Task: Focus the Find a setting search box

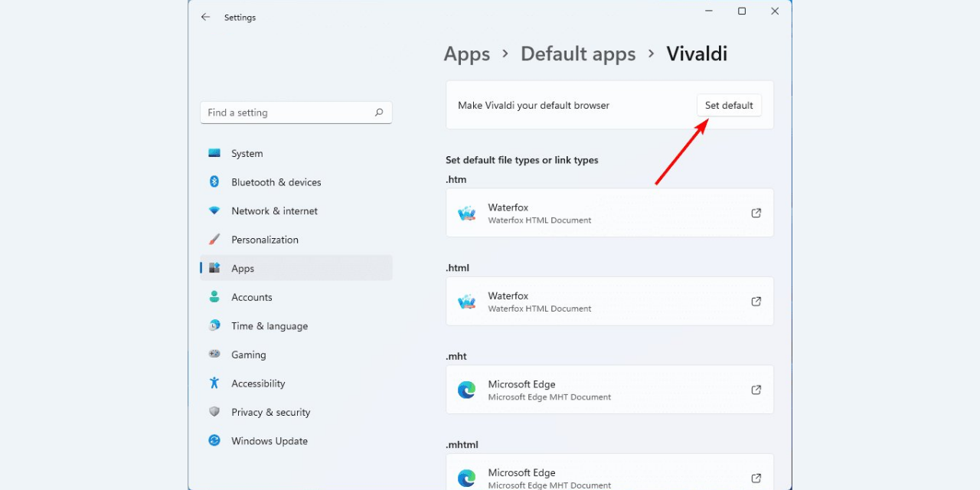Action: 296,113
